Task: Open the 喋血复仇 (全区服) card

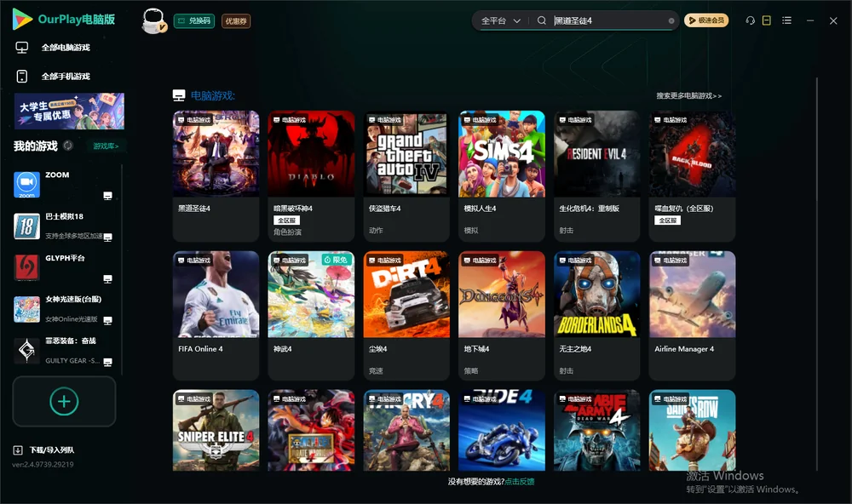Action: (692, 176)
